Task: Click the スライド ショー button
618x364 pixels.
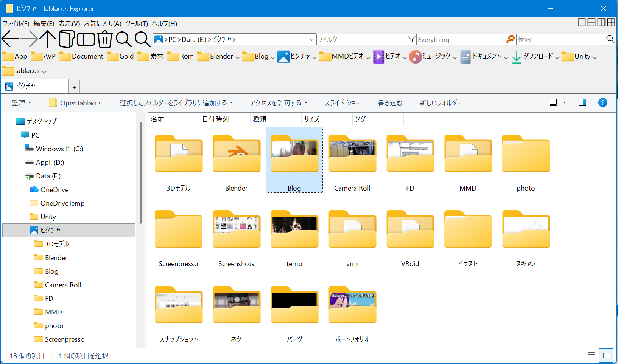Action: pos(342,103)
